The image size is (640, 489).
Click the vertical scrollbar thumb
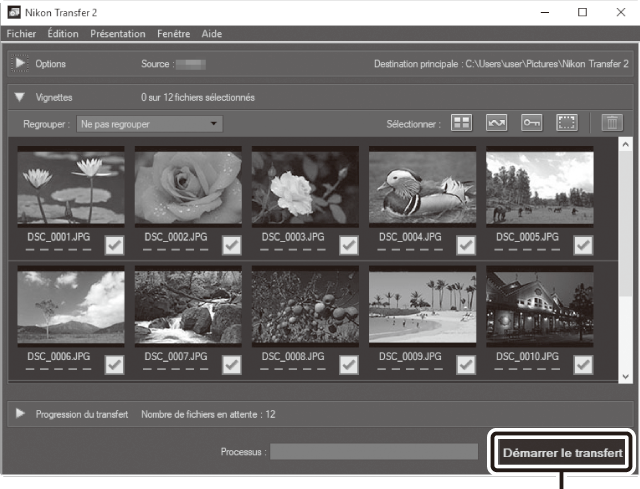(625, 224)
